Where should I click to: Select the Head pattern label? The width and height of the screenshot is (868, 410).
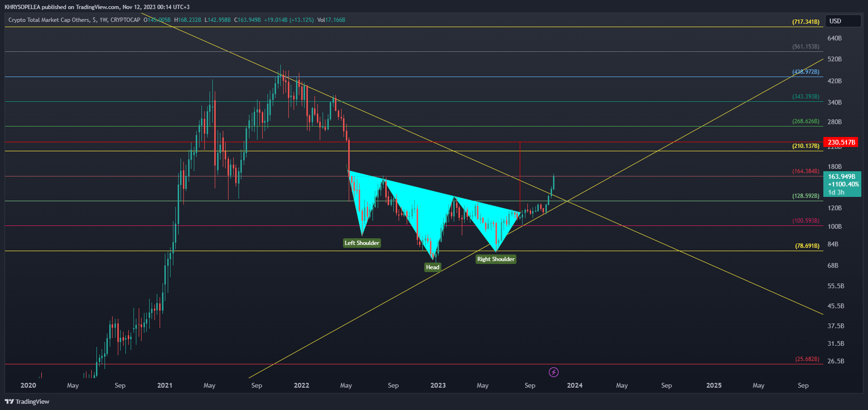coord(433,267)
